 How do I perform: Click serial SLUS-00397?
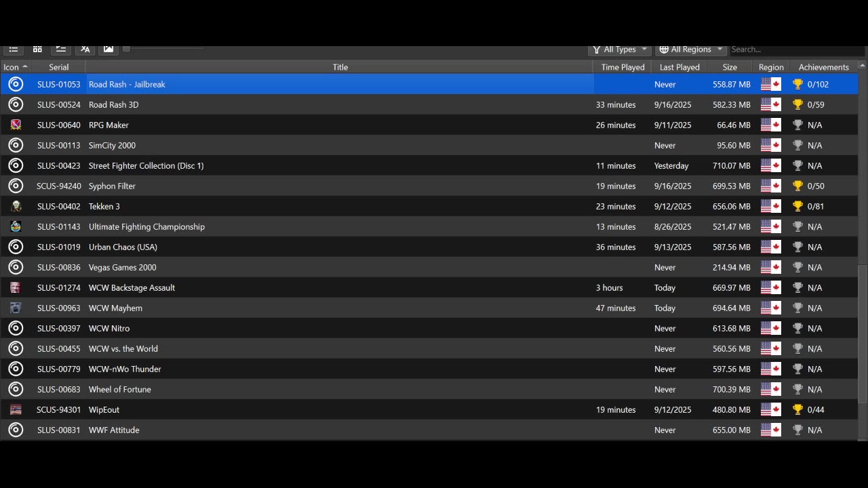[58, 328]
